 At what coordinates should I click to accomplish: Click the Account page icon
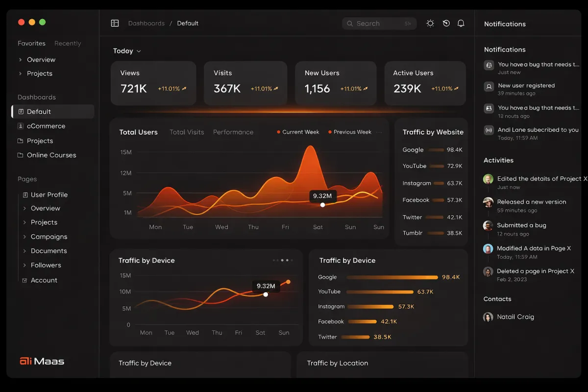click(25, 280)
